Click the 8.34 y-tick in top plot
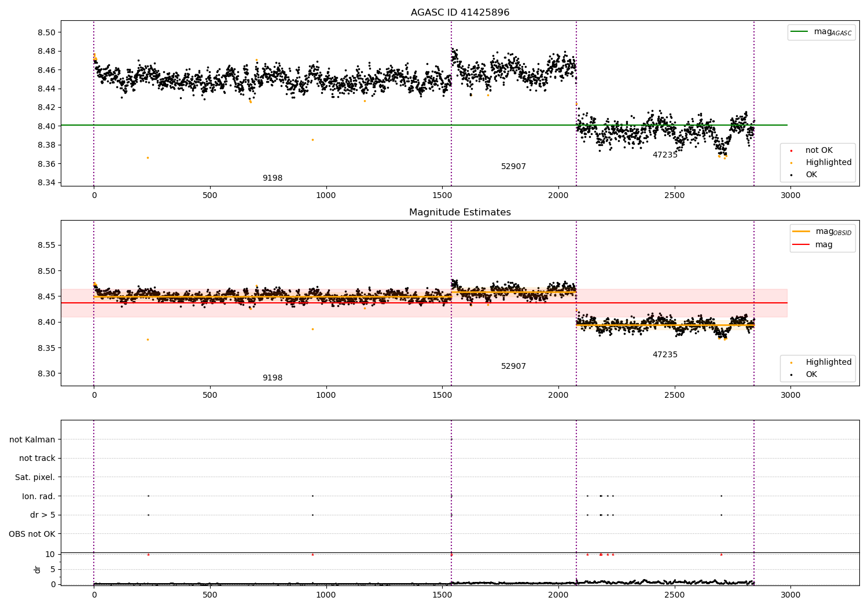868x608 pixels. (46, 183)
